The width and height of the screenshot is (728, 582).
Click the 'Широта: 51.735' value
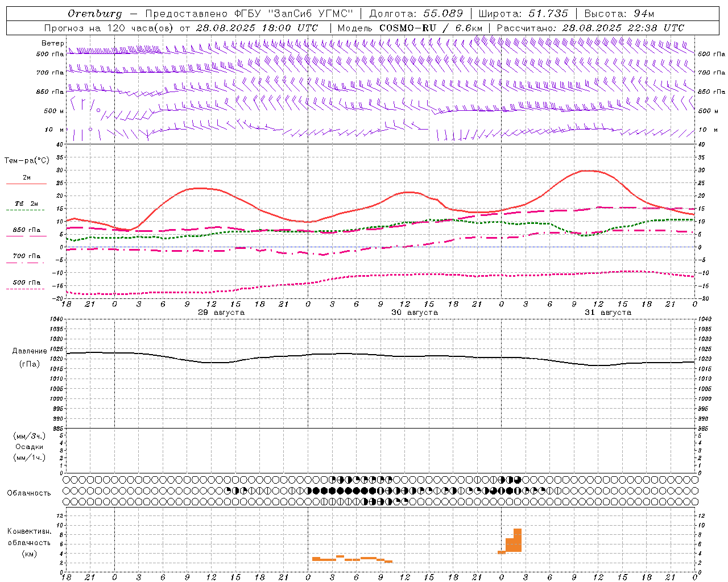point(523,14)
